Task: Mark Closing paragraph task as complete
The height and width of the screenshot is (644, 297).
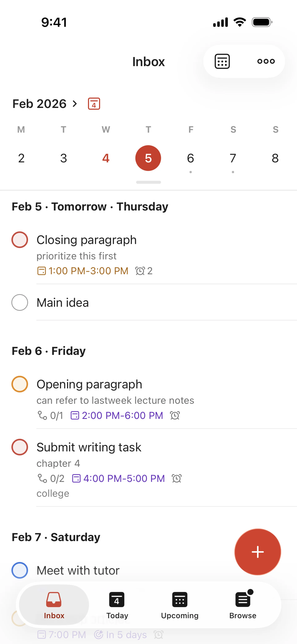Action: pos(20,240)
